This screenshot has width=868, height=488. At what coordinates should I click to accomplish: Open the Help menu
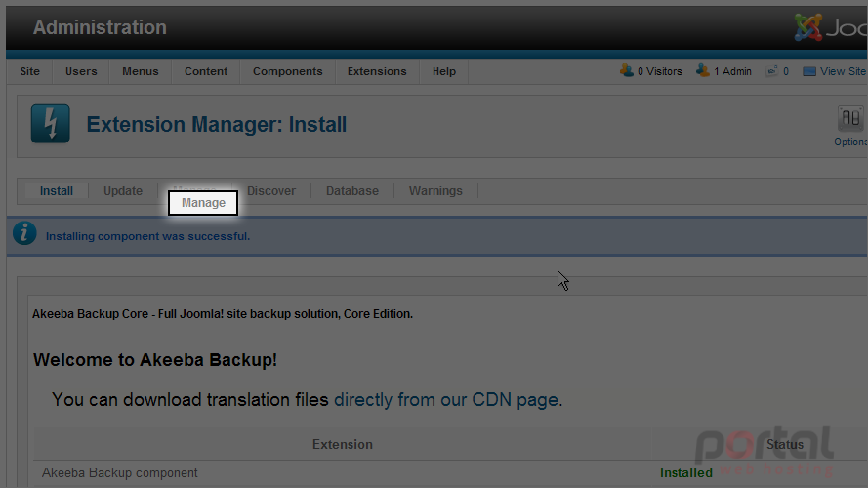444,71
